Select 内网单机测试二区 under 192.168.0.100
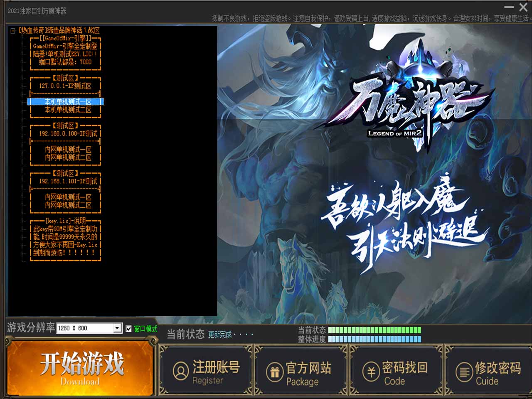The image size is (532, 399). (x=66, y=158)
